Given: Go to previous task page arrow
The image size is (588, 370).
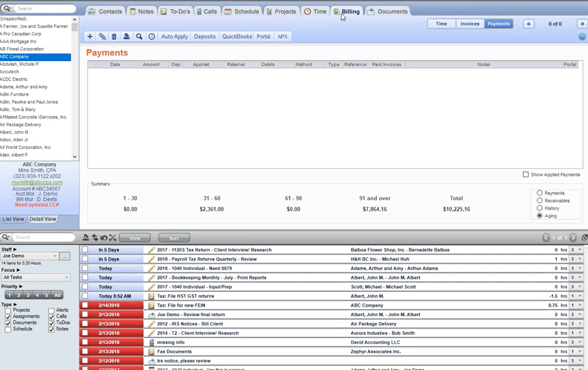Looking at the screenshot, I should click(x=546, y=238).
